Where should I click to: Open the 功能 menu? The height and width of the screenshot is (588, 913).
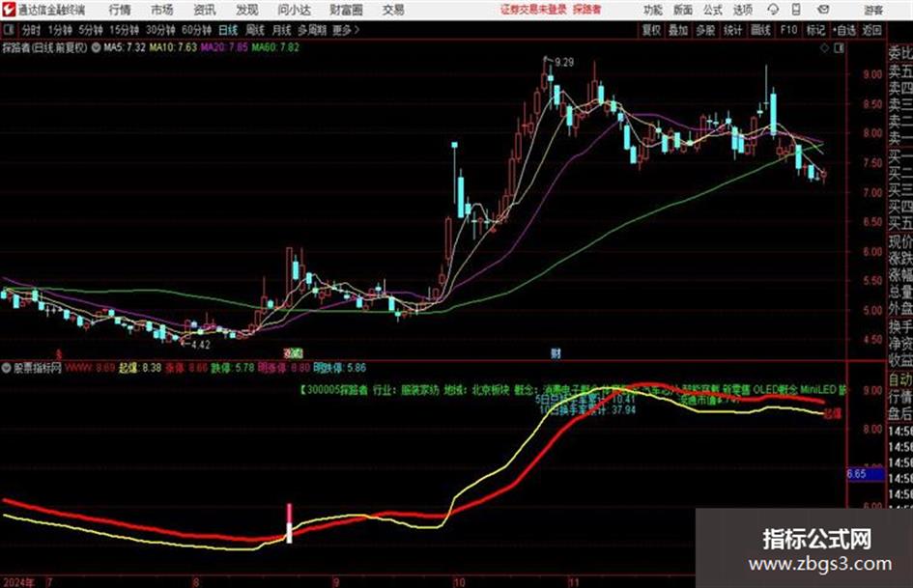coord(653,10)
